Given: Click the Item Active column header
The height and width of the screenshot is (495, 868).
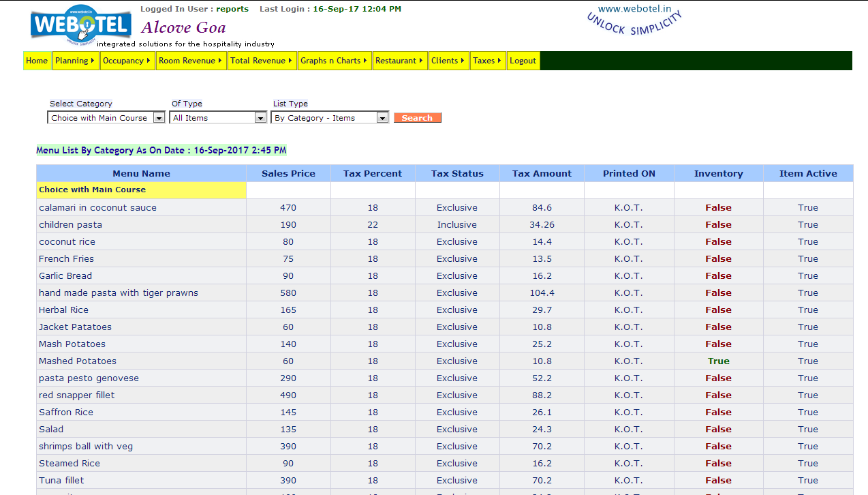Looking at the screenshot, I should [808, 173].
